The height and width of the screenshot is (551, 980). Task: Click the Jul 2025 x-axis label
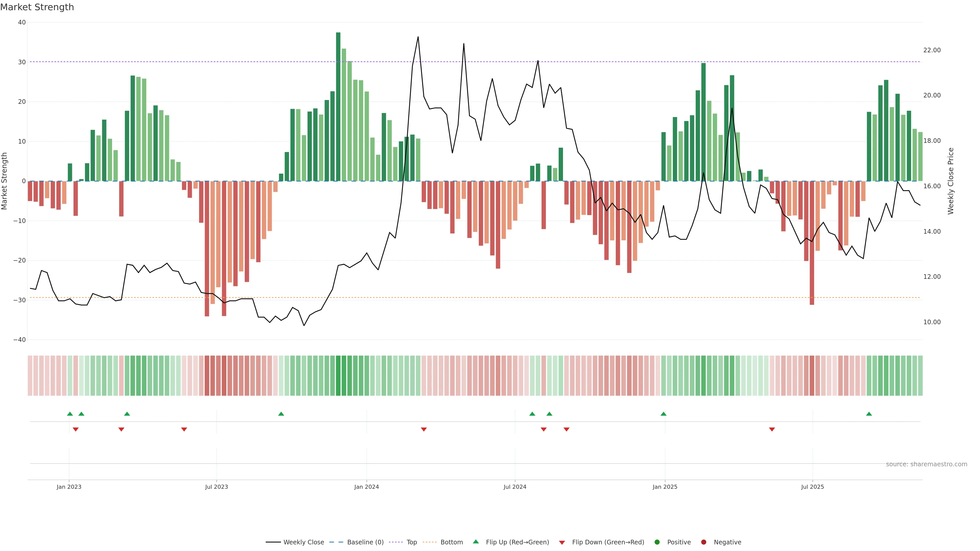[x=812, y=487]
